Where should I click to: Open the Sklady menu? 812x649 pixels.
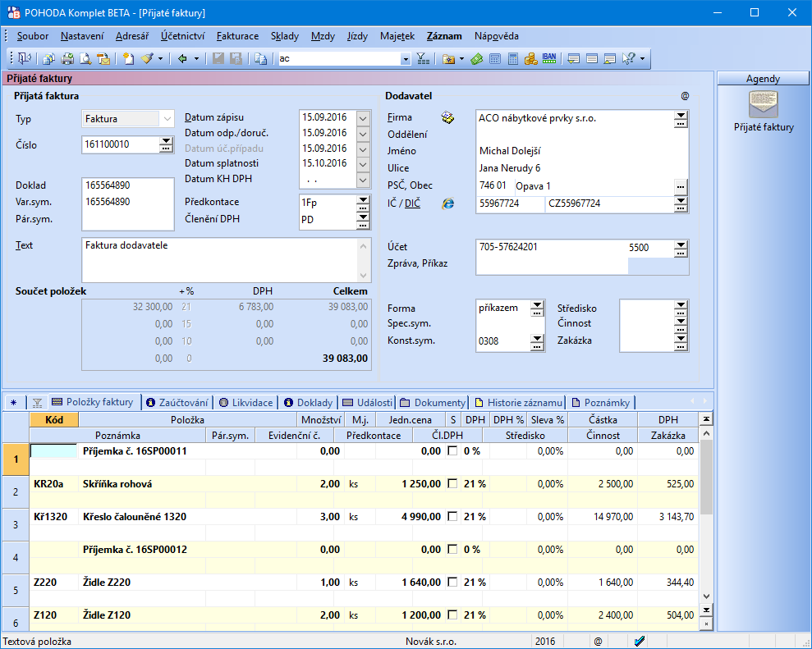pos(285,36)
